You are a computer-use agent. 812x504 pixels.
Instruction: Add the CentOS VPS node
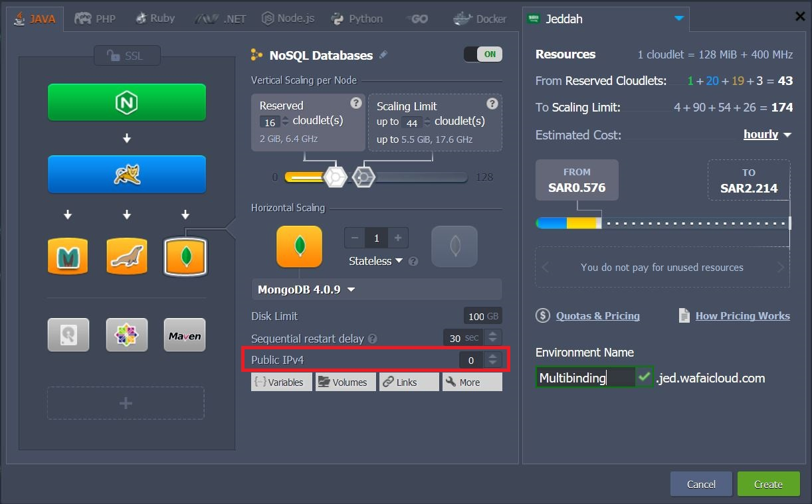[127, 335]
